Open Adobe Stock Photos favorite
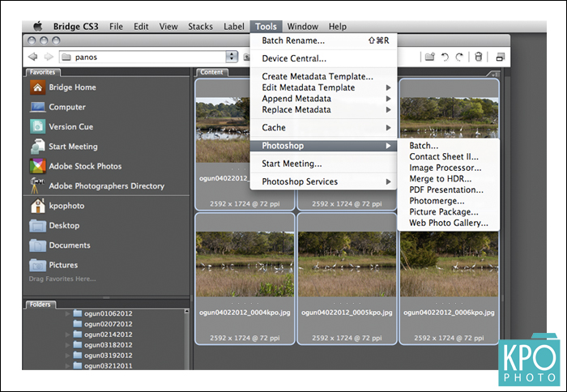The height and width of the screenshot is (392, 567). pos(75,166)
